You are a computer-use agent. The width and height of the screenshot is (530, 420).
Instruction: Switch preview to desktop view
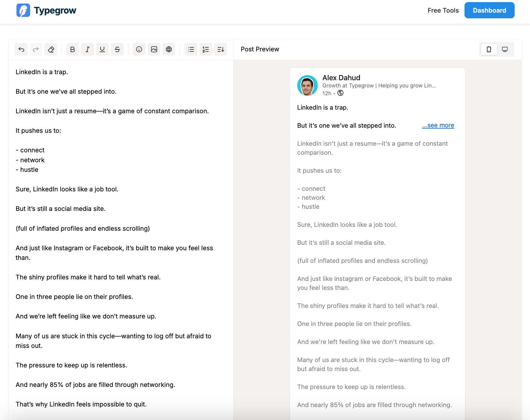point(505,49)
